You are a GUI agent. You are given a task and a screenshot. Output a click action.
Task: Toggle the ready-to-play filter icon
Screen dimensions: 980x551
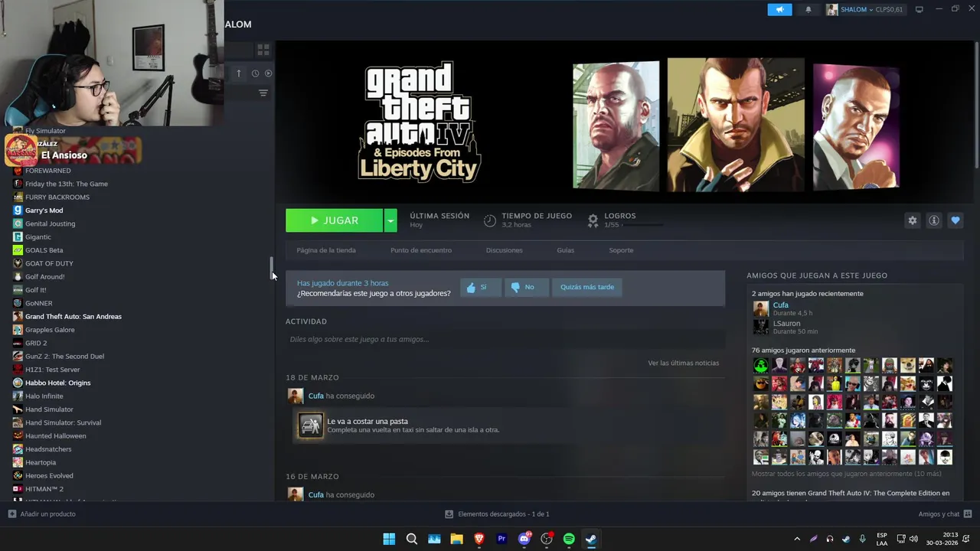268,73
